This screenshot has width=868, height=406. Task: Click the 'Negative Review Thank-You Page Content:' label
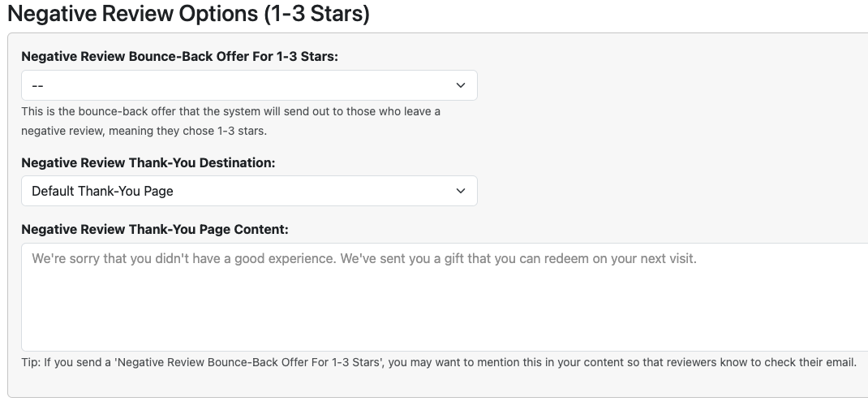point(154,229)
